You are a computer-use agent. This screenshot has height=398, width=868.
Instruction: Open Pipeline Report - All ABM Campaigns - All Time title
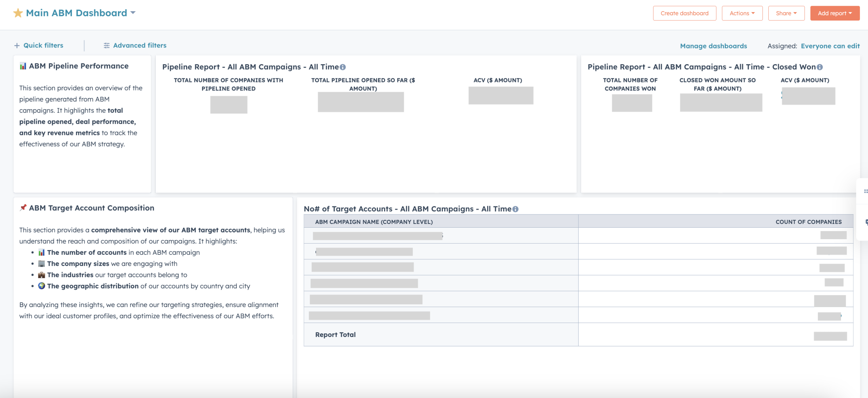point(250,67)
